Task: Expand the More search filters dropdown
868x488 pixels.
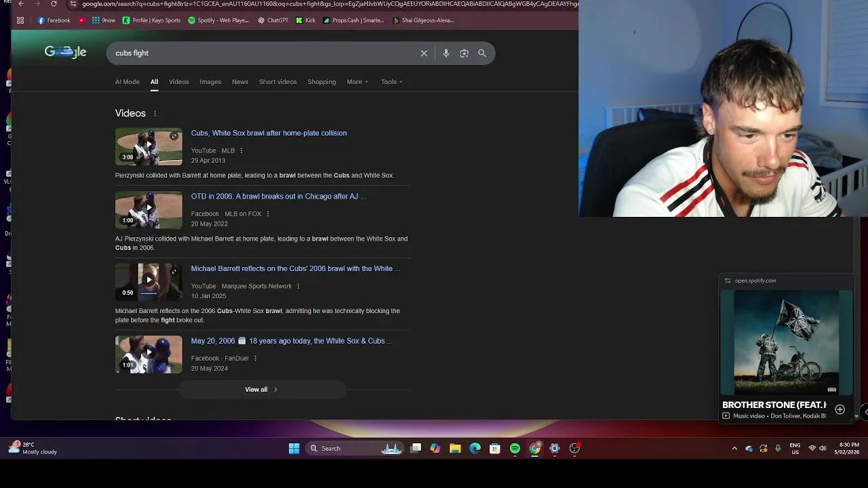Action: point(357,82)
